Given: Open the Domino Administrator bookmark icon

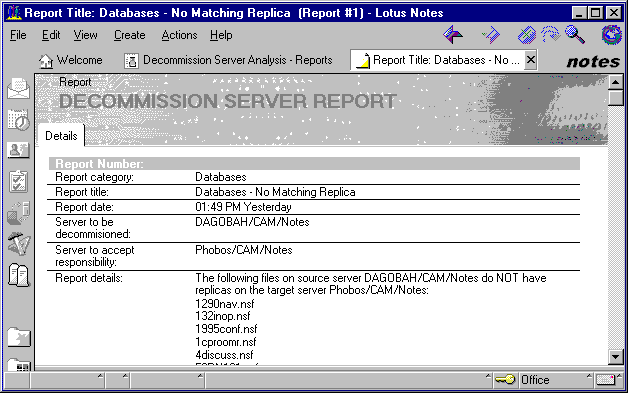Looking at the screenshot, I should (18, 244).
